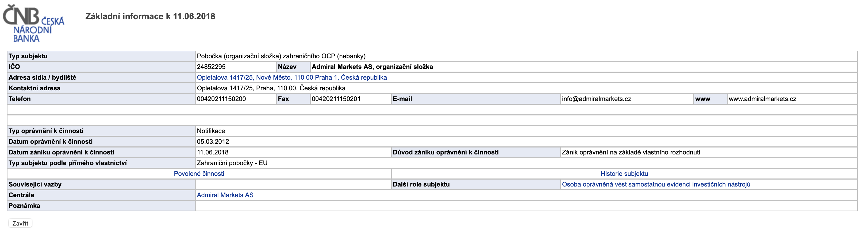
Task: Click the Datum oprávnění k činnosti label
Action: (x=51, y=142)
